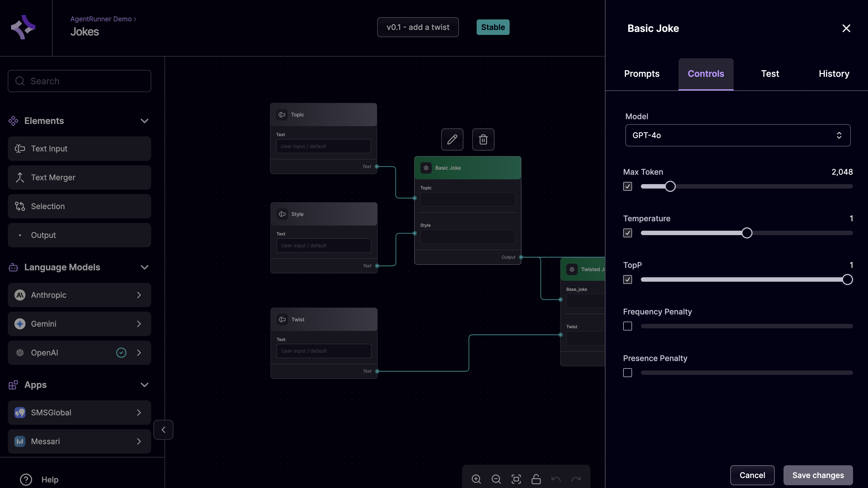Click the Save changes button
Image resolution: width=868 pixels, height=488 pixels.
(x=818, y=475)
